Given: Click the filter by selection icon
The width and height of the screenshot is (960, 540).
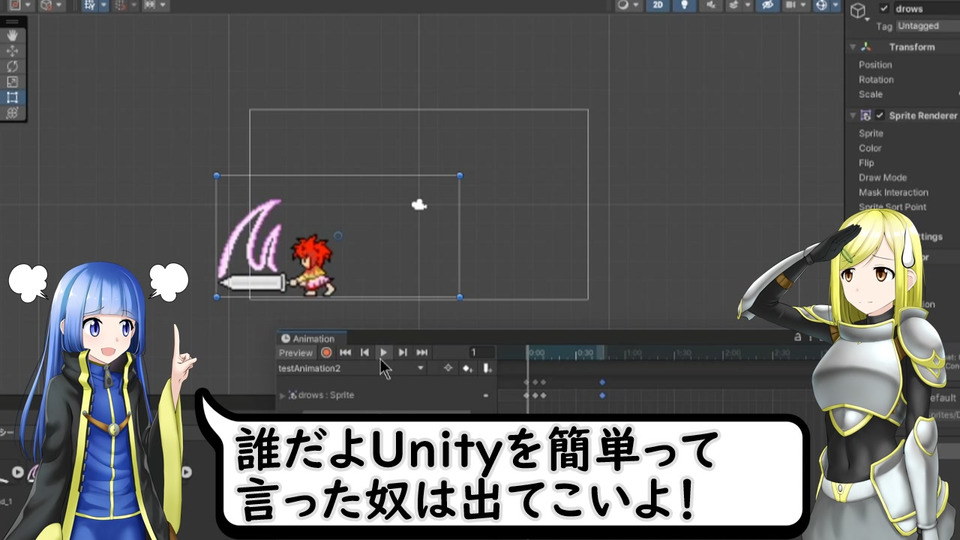Looking at the screenshot, I should 448,368.
